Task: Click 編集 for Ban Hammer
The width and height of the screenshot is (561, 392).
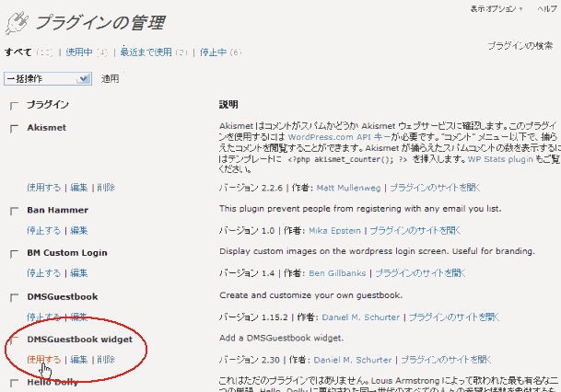Action: click(x=78, y=230)
